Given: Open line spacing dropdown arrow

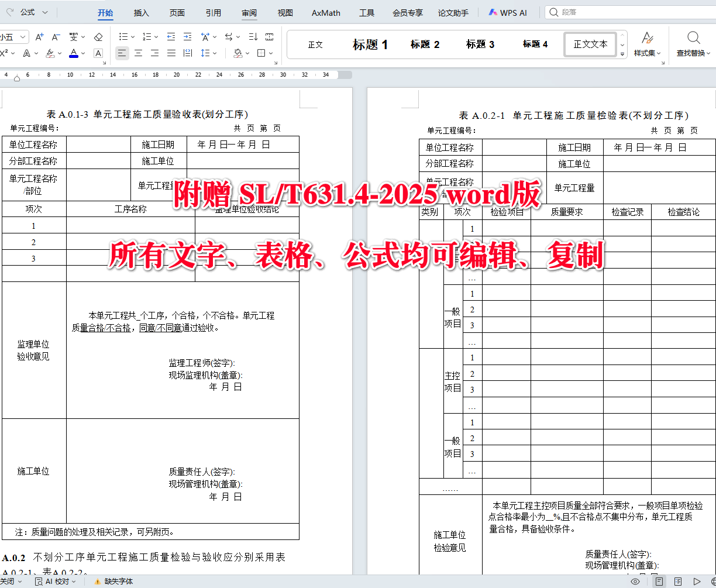Looking at the screenshot, I should (215, 53).
